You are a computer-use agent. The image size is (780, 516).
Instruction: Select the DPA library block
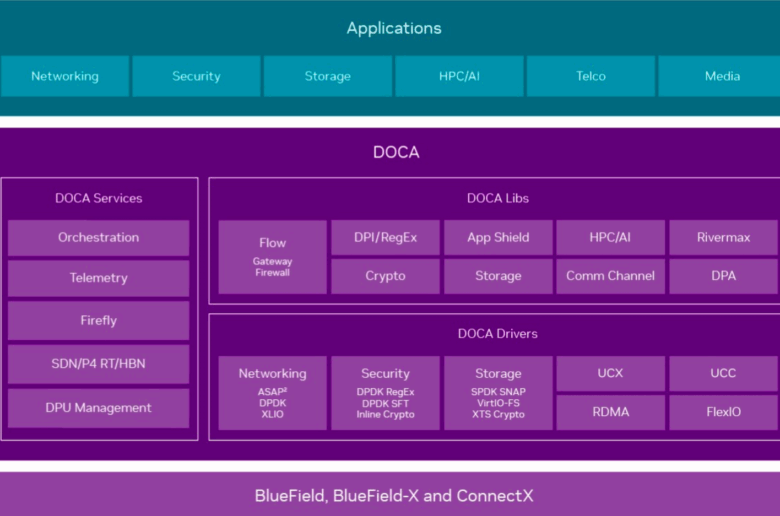(724, 276)
